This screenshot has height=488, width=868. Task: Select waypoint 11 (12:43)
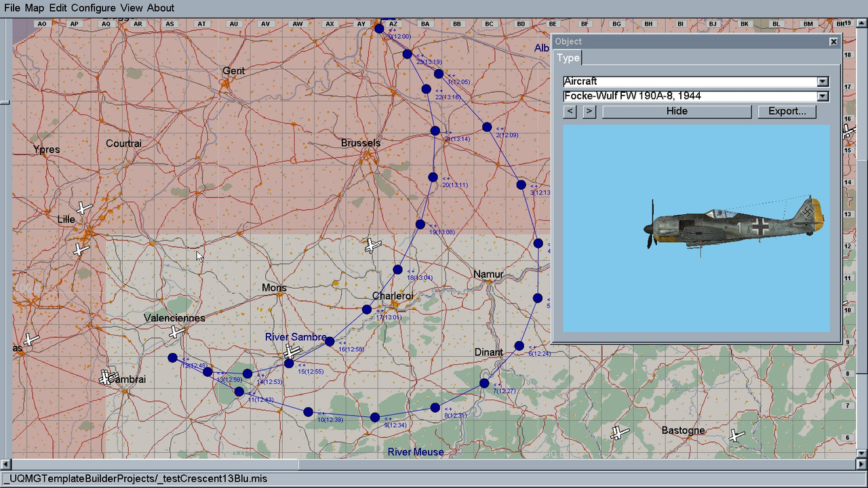(239, 392)
